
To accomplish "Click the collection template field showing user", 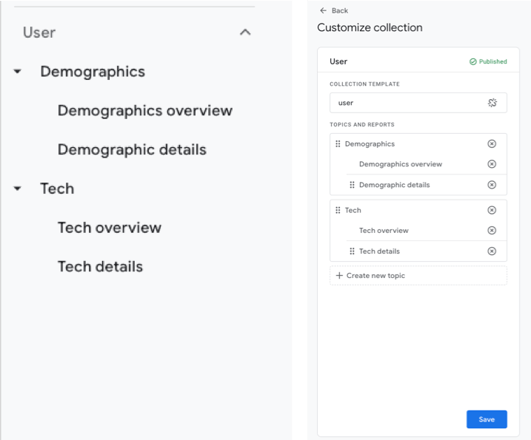I will (418, 103).
